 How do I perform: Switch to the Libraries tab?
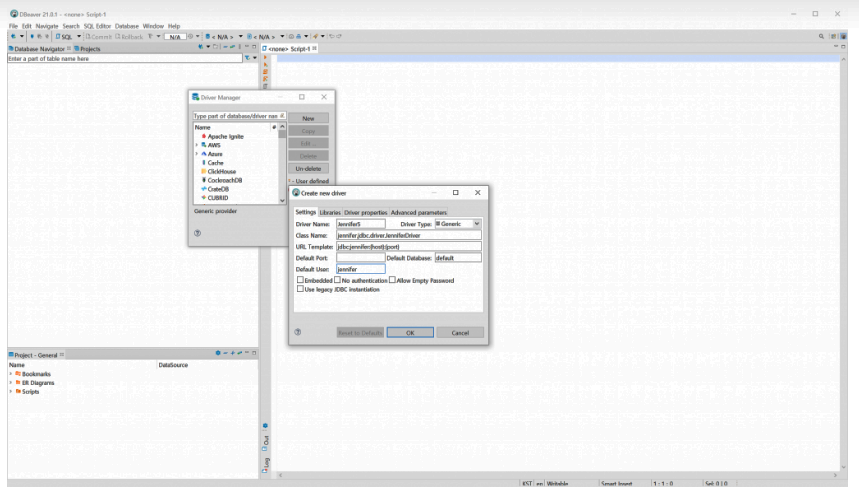tap(330, 212)
